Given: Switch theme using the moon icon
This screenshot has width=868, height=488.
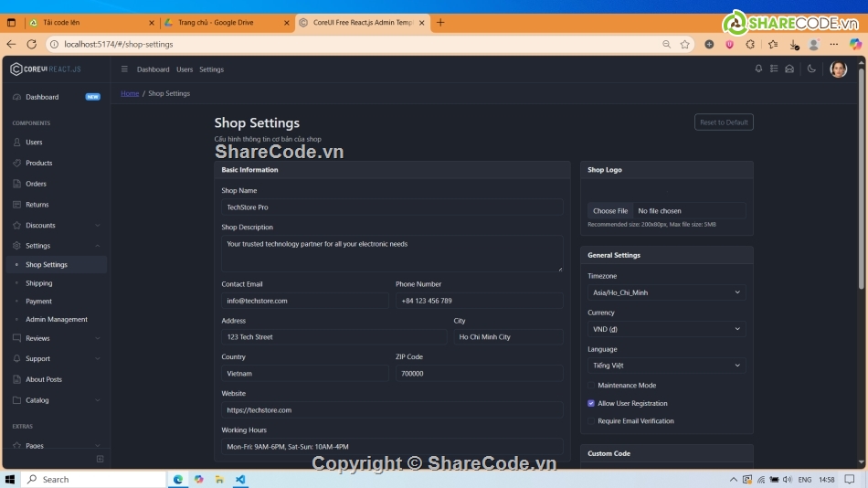Looking at the screenshot, I should [811, 69].
